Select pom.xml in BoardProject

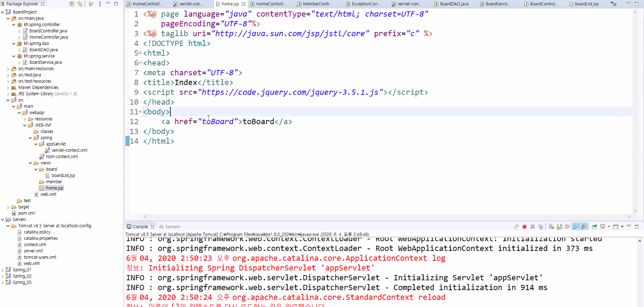point(27,213)
